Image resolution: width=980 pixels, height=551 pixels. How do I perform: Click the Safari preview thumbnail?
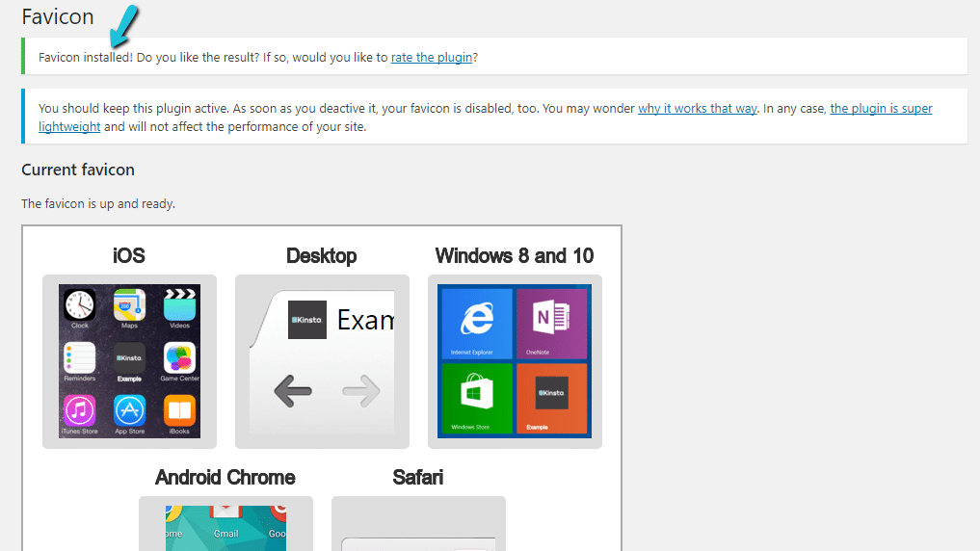[x=418, y=523]
